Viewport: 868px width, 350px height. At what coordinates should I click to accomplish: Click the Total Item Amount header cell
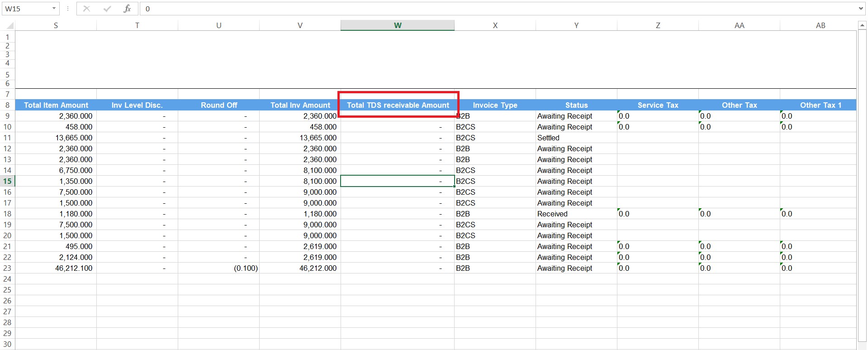pyautogui.click(x=56, y=105)
